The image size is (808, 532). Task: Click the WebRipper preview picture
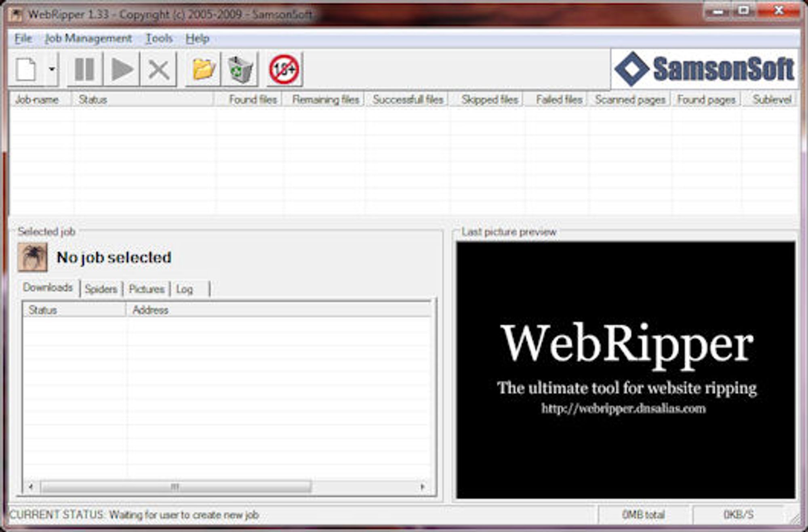point(626,370)
